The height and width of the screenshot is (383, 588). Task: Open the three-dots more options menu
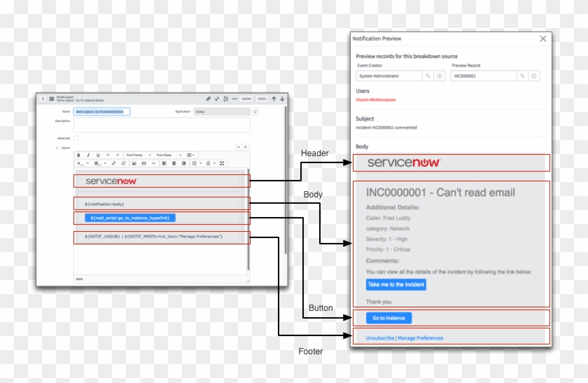pos(234,99)
